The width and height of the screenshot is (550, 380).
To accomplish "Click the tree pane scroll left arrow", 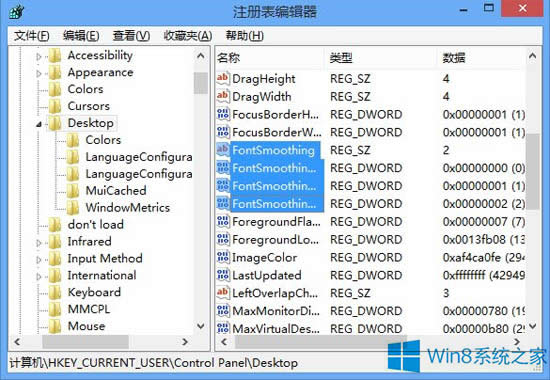I will coord(17,342).
